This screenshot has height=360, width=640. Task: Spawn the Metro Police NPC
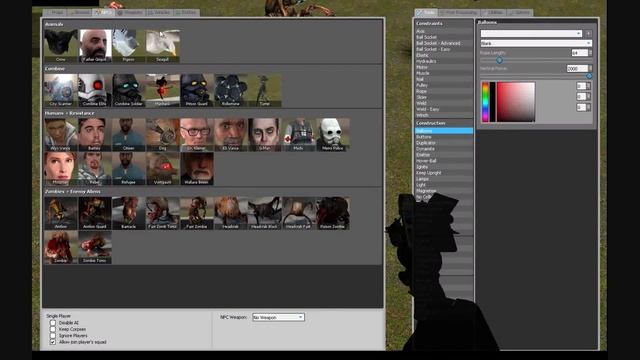pyautogui.click(x=333, y=135)
